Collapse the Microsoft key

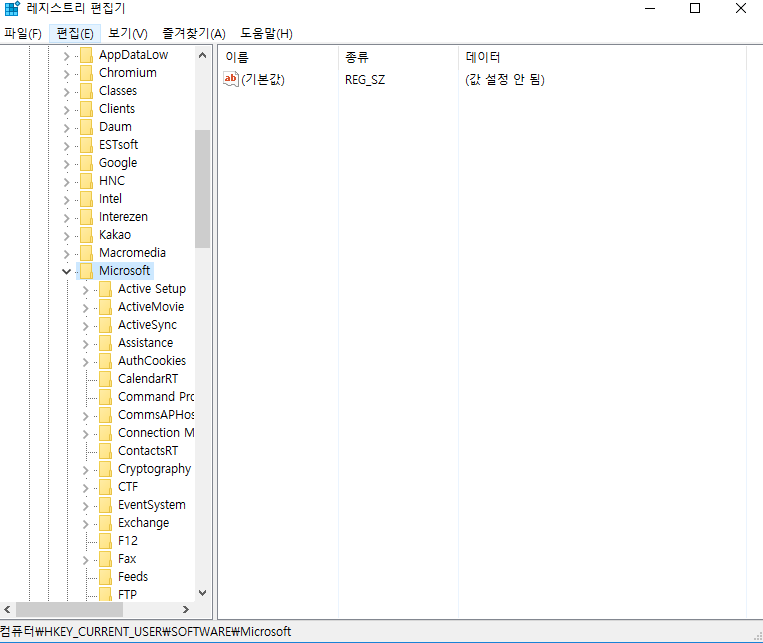coord(67,272)
